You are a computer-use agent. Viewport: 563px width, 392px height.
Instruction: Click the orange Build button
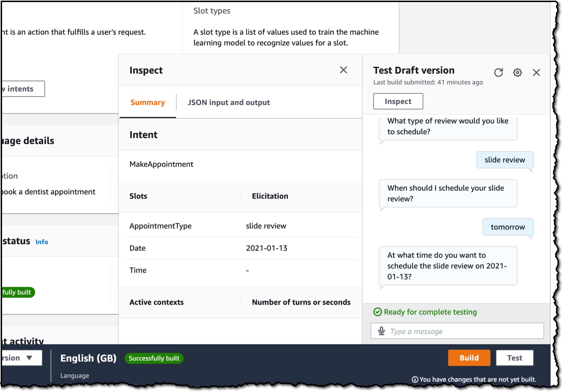(469, 358)
